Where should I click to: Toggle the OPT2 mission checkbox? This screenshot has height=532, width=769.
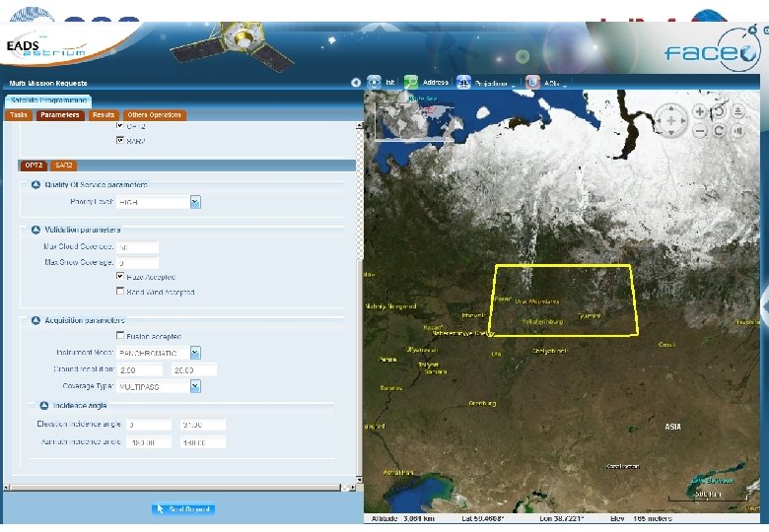[x=119, y=125]
